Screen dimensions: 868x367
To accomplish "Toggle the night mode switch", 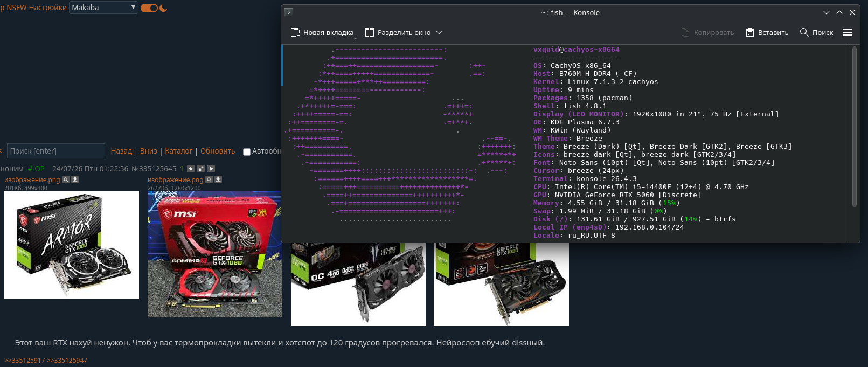I will (149, 8).
